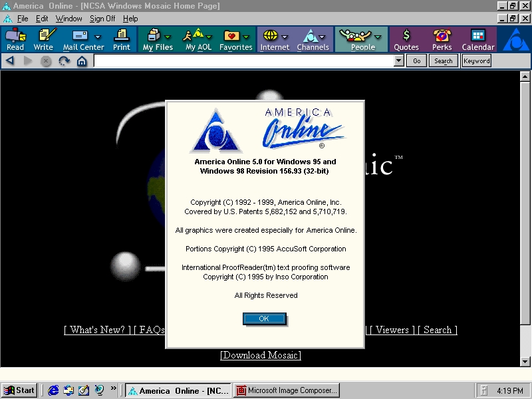Open the Window menu
Image resolution: width=532 pixels, height=399 pixels.
tap(68, 19)
